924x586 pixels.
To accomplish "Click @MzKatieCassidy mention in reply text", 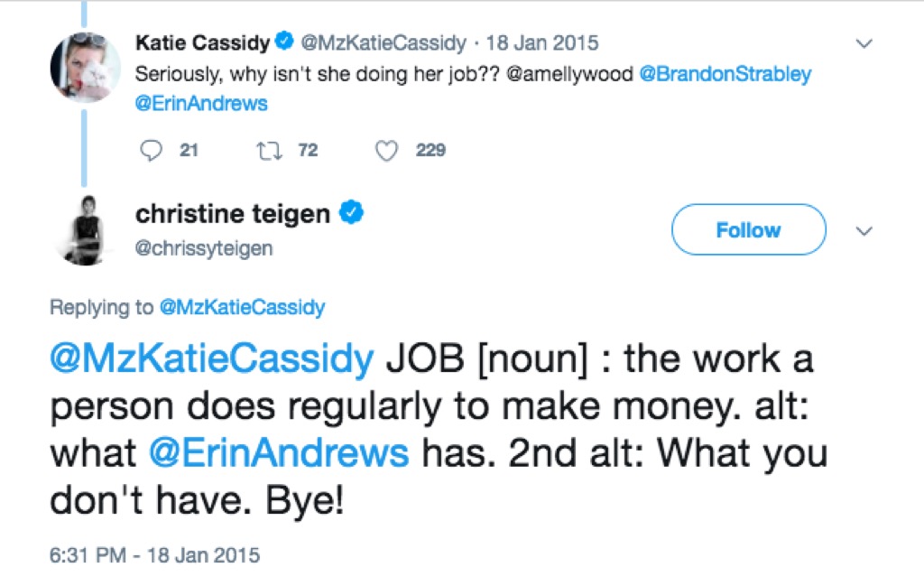I will click(x=211, y=359).
